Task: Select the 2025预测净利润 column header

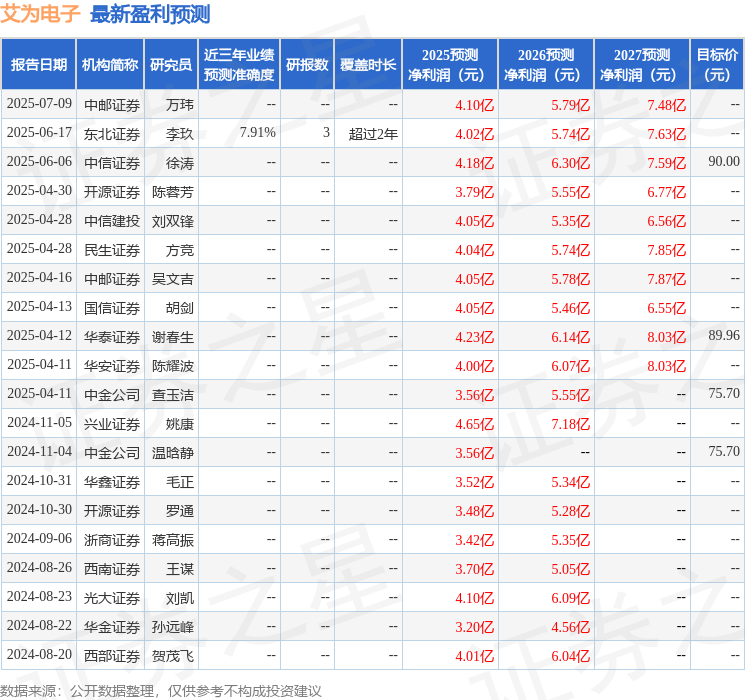Action: tap(450, 65)
